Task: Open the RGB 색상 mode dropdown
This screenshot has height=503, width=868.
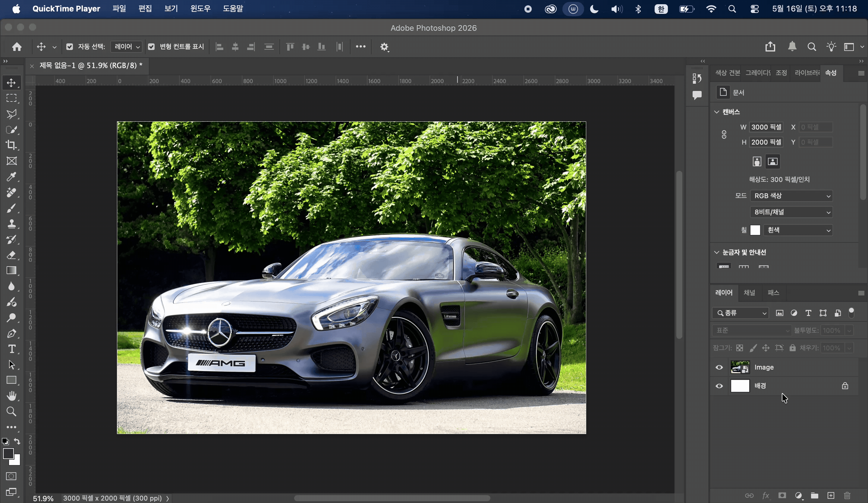Action: coord(791,196)
